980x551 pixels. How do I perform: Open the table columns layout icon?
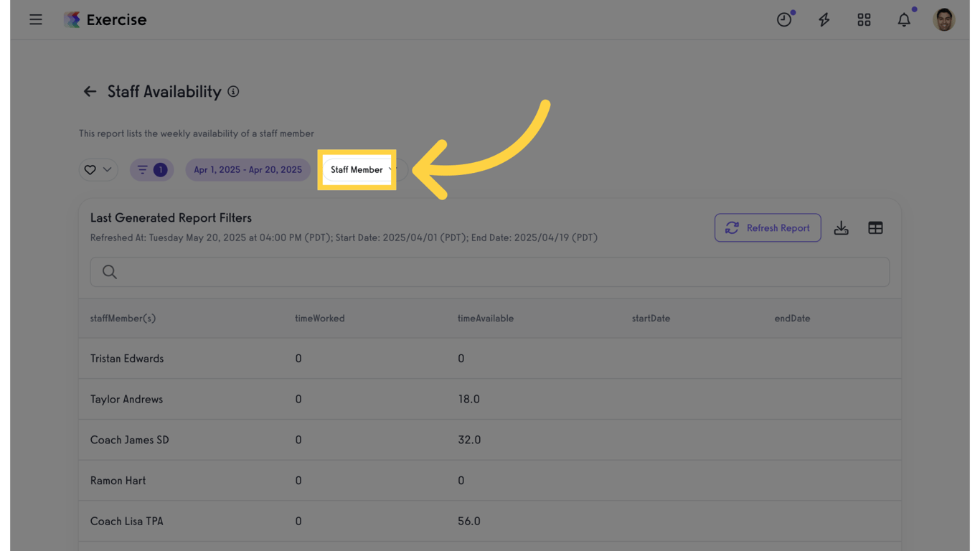point(875,228)
